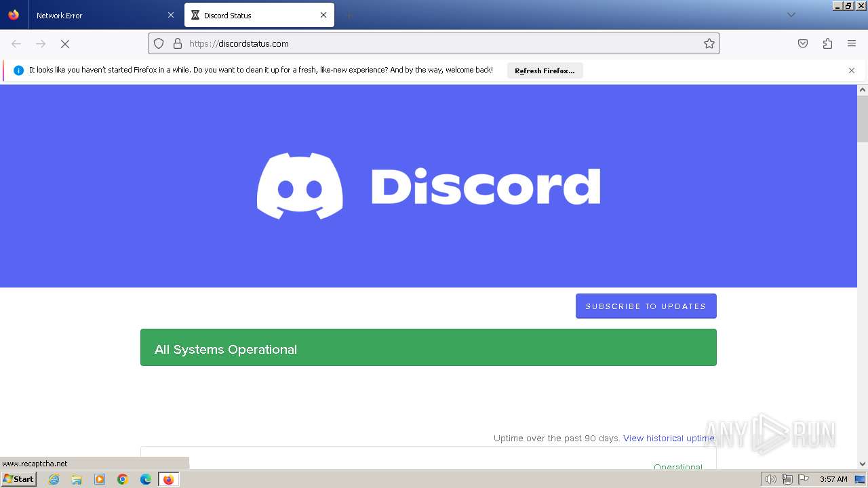Close the Discord Status tab

click(323, 15)
